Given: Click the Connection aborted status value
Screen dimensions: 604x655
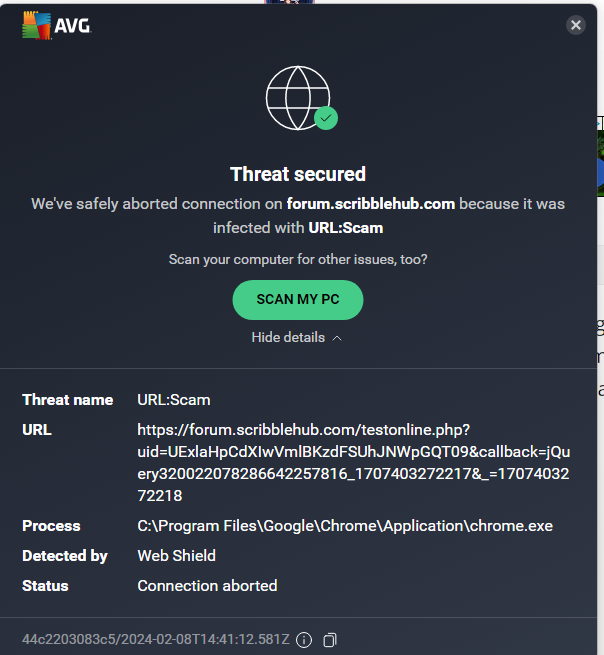Looking at the screenshot, I should pos(207,586).
